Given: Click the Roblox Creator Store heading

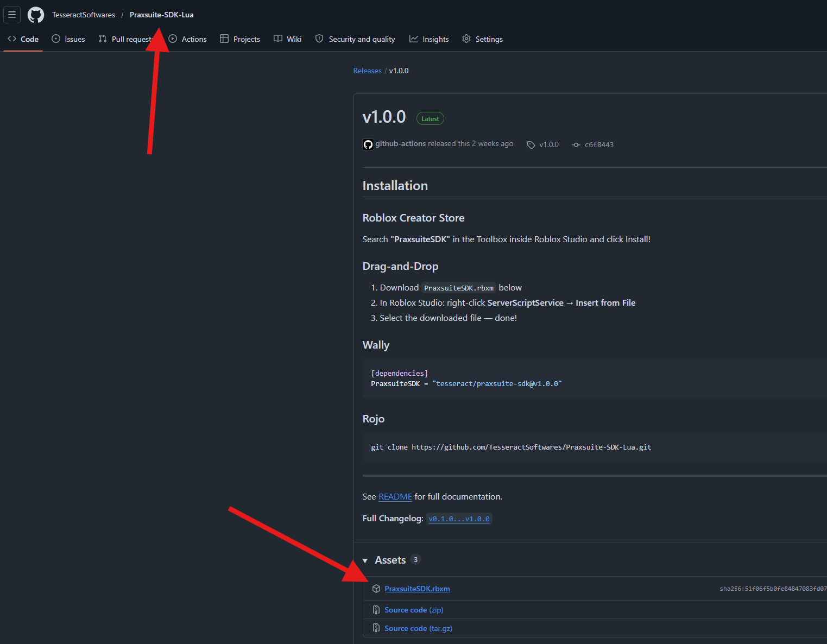Looking at the screenshot, I should (x=414, y=218).
